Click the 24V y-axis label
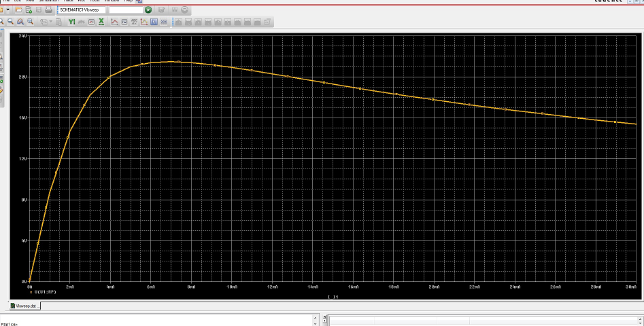The height and width of the screenshot is (326, 644). (x=22, y=36)
